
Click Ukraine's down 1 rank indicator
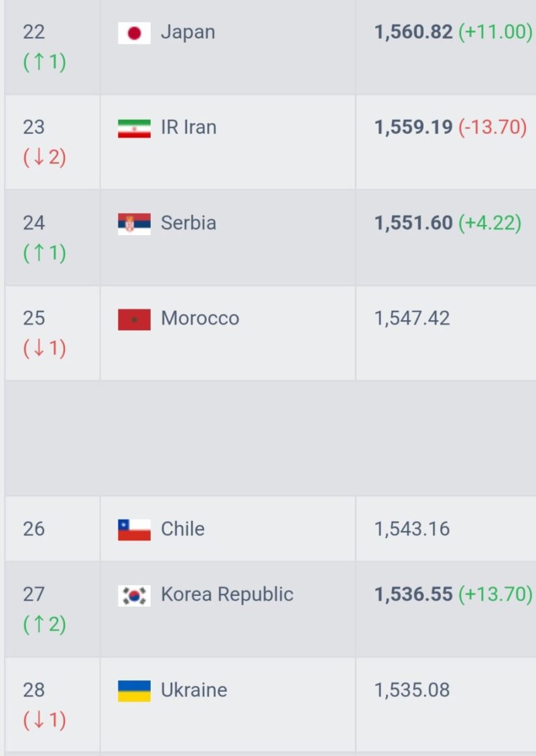(x=45, y=721)
